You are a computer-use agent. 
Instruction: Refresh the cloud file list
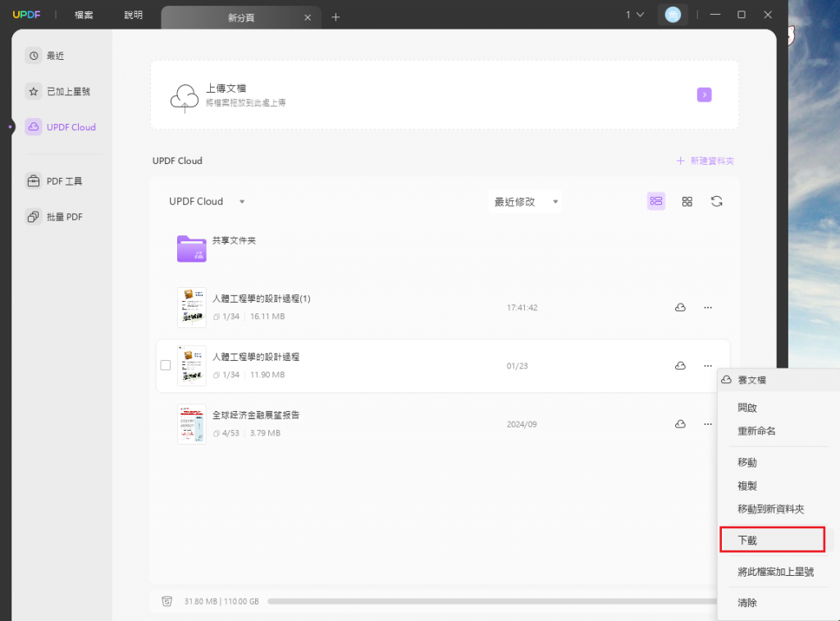tap(716, 202)
